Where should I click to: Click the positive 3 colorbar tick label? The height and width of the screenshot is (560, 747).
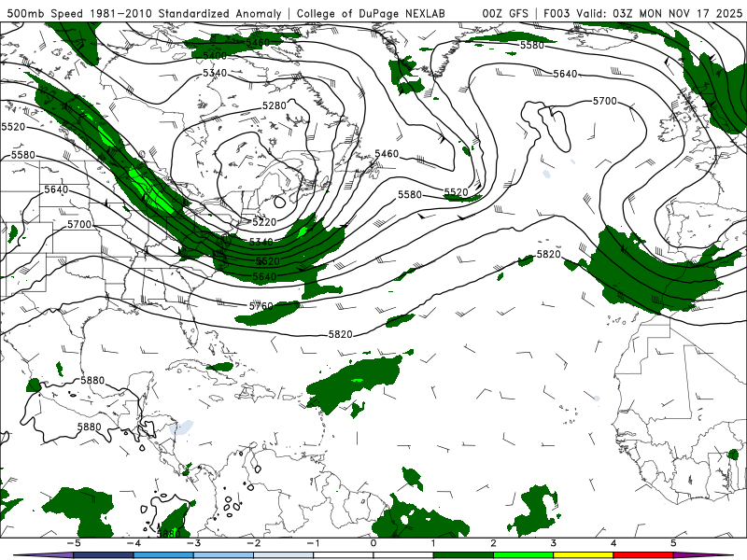click(554, 543)
